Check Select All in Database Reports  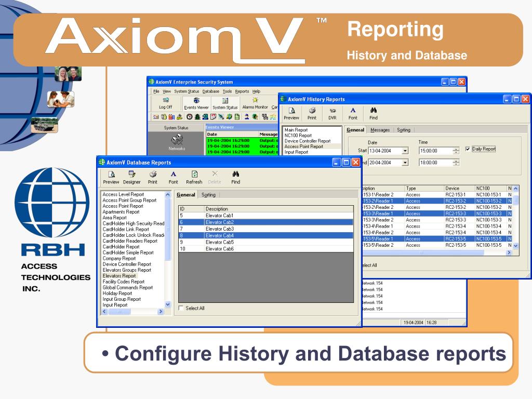point(181,308)
